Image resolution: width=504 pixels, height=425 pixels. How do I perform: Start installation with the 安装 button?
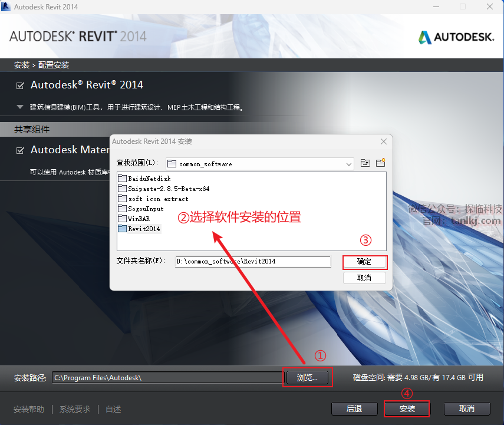pos(407,408)
